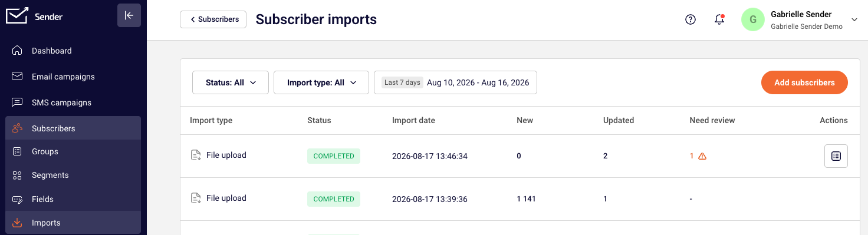Open the notifications bell icon

(719, 19)
